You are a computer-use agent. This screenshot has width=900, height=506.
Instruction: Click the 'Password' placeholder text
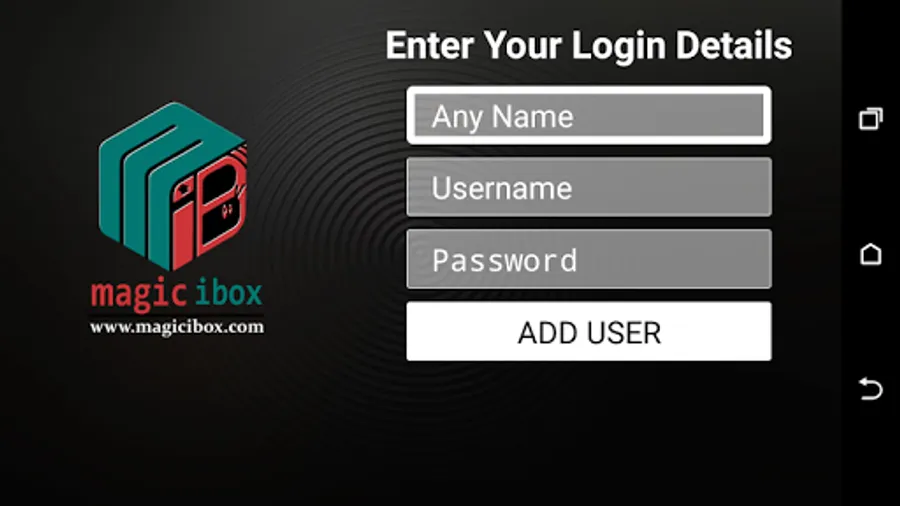click(505, 261)
